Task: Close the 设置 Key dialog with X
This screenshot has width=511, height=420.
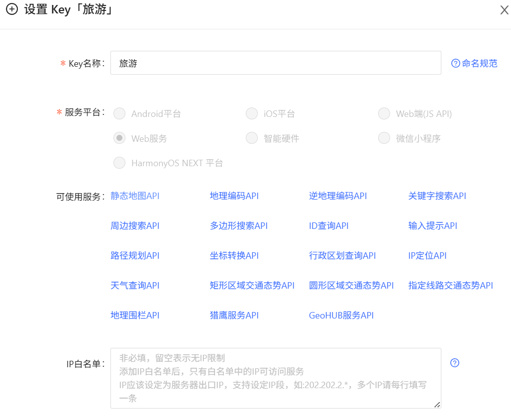Action: (504, 10)
